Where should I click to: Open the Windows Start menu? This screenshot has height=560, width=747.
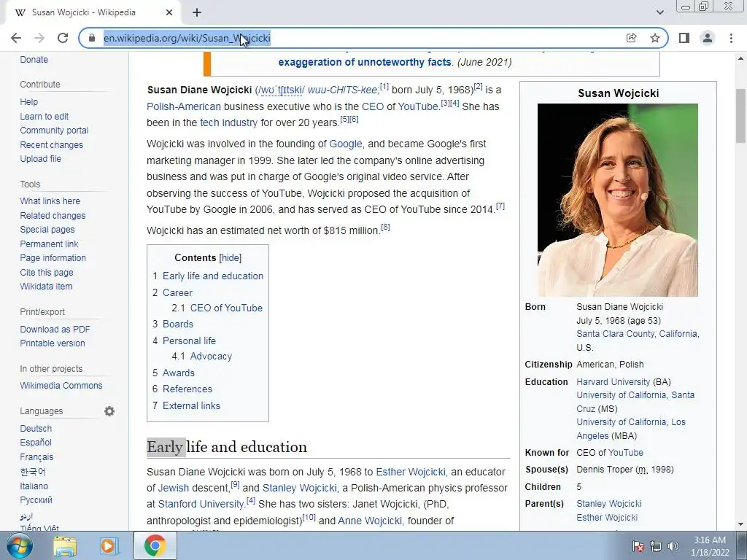19,545
